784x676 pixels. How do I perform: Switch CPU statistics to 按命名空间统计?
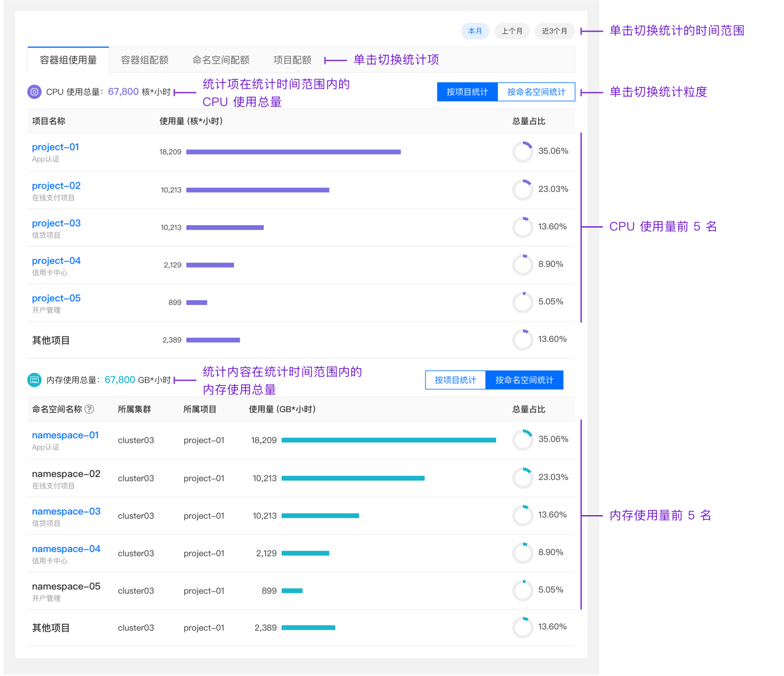[x=536, y=92]
